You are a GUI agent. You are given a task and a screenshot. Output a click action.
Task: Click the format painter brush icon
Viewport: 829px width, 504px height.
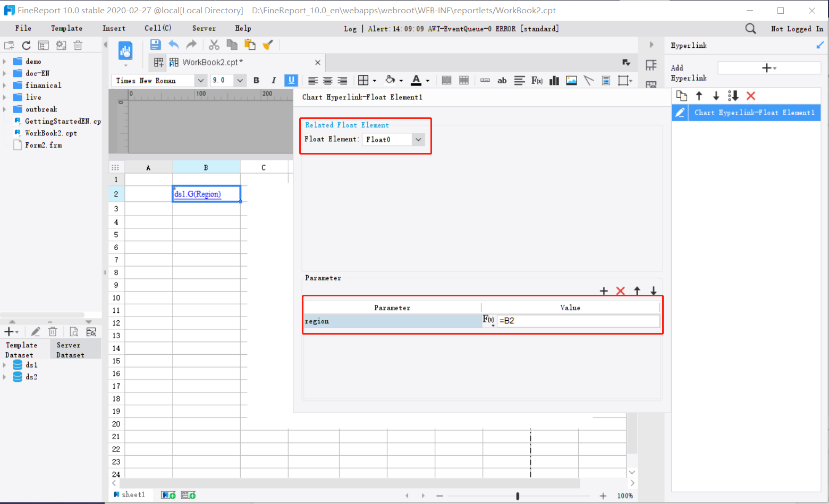pos(268,45)
